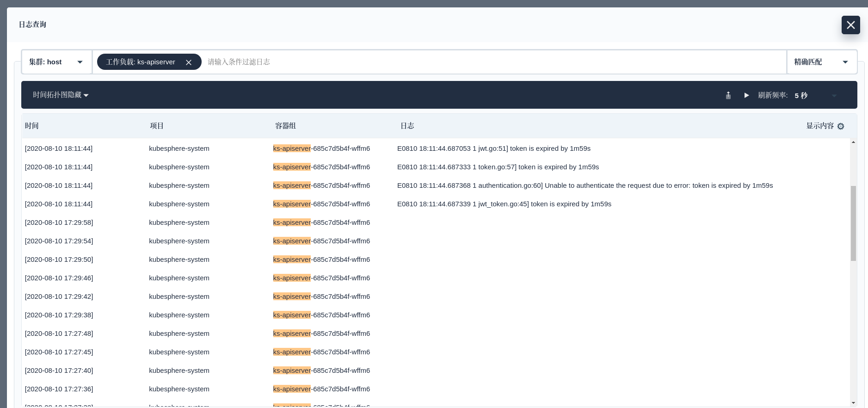This screenshot has height=408, width=868.
Task: Click kubesphere-system in the 17:29:58 row
Action: point(179,223)
